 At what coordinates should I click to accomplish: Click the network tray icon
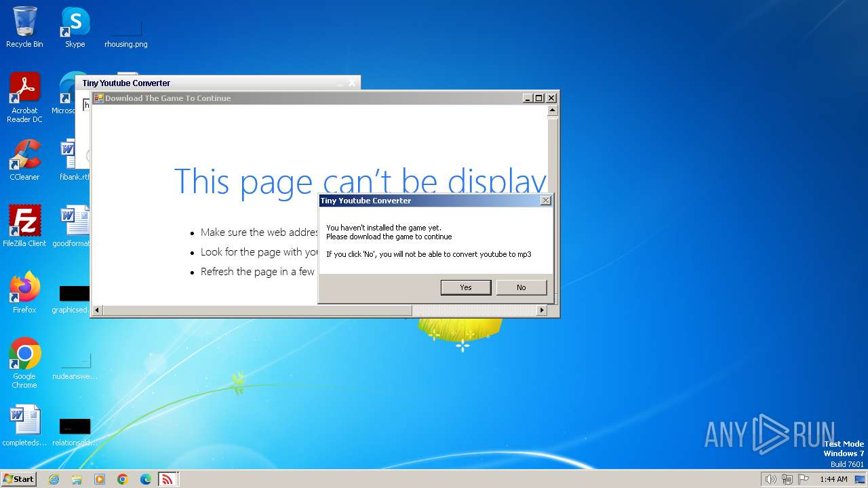787,479
